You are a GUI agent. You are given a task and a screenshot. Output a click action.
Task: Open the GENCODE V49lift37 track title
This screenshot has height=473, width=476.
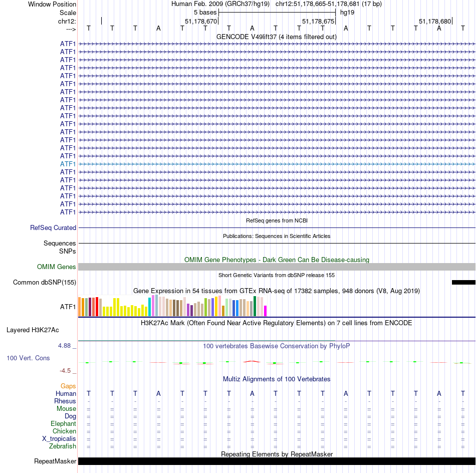276,37
